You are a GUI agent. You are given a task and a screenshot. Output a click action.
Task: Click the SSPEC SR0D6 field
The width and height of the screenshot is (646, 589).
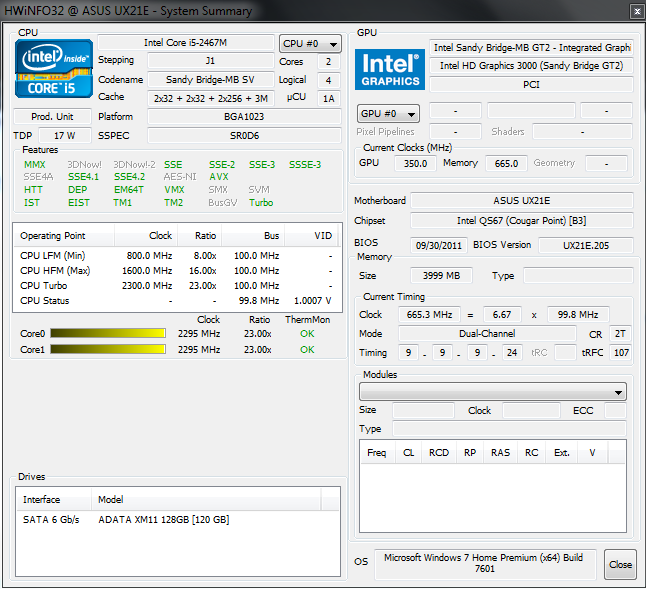[x=244, y=136]
